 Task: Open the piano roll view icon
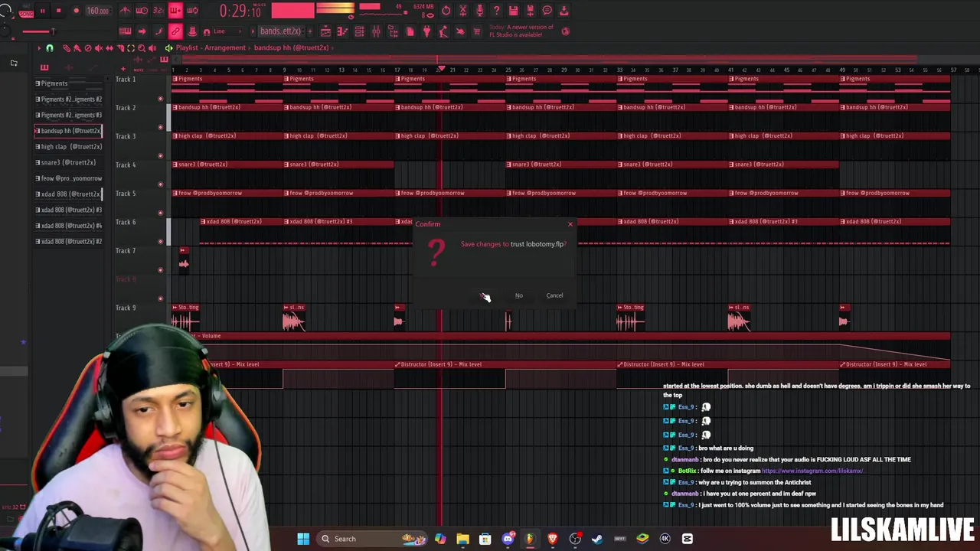(x=342, y=31)
